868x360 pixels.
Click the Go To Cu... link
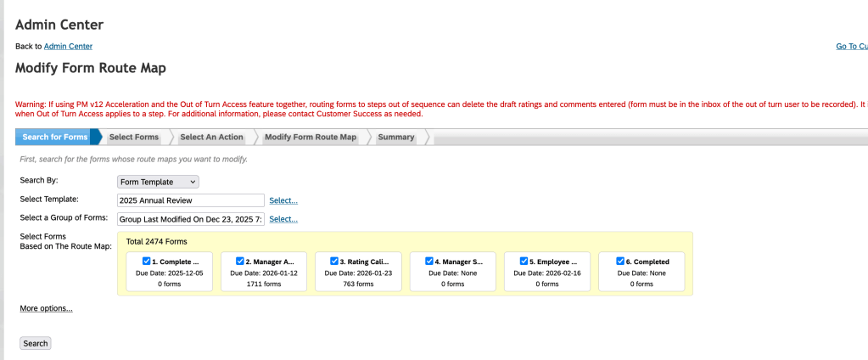tap(851, 46)
